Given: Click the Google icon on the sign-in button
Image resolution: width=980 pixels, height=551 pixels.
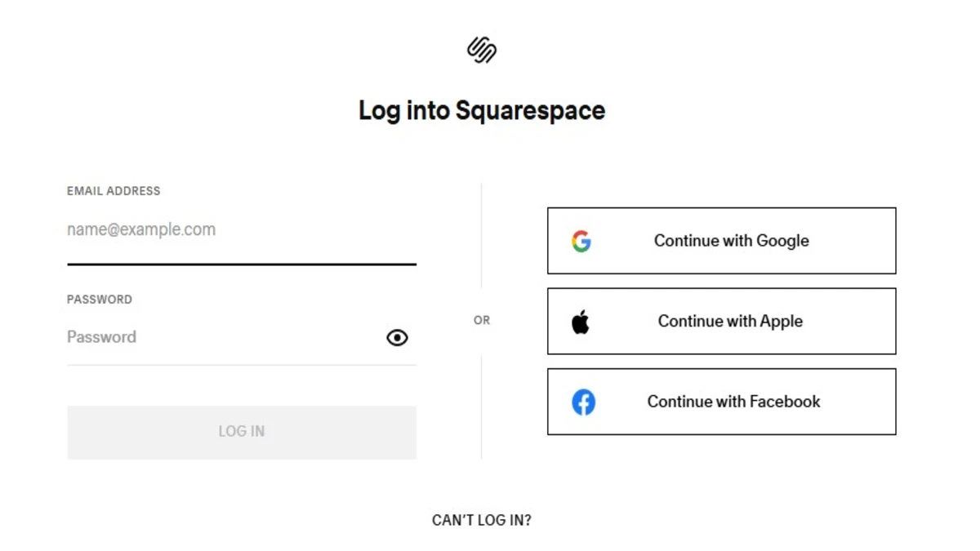Looking at the screenshot, I should coord(581,241).
